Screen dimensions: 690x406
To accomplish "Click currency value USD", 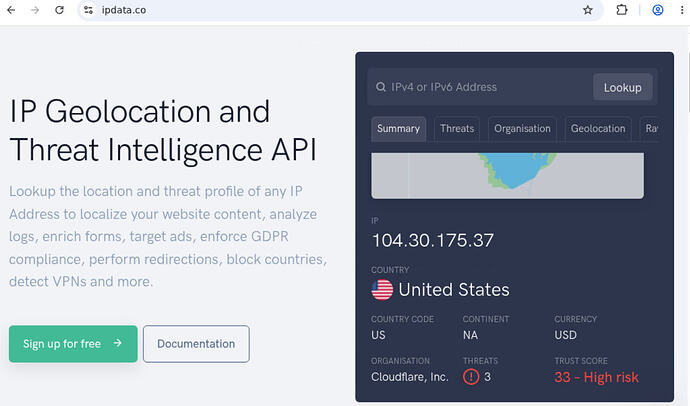I will tap(565, 335).
